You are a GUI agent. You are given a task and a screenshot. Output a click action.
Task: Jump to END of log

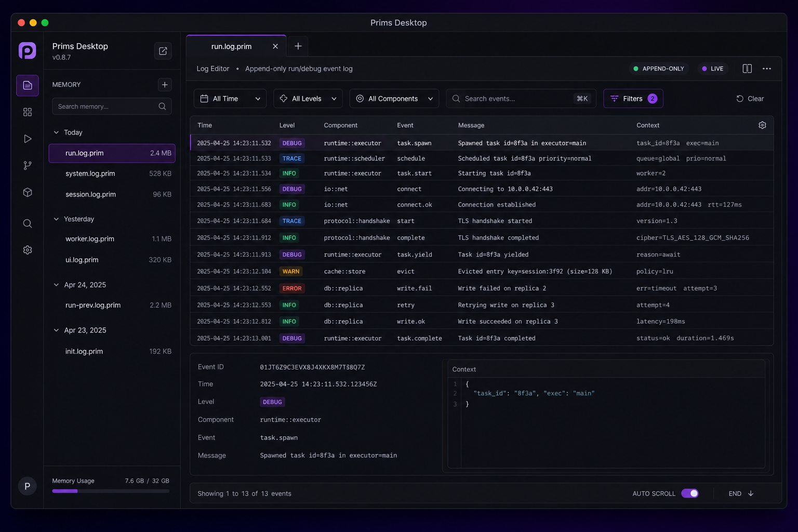(x=741, y=494)
